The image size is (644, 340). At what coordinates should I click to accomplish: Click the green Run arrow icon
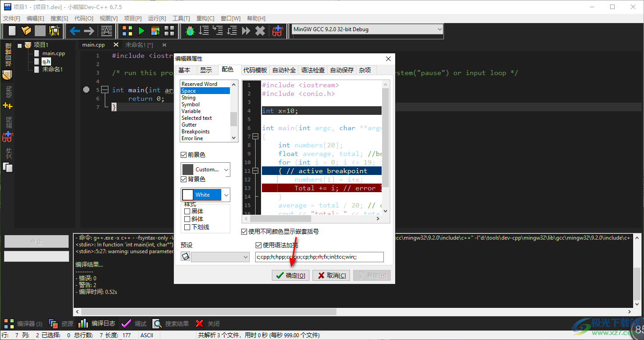(141, 31)
